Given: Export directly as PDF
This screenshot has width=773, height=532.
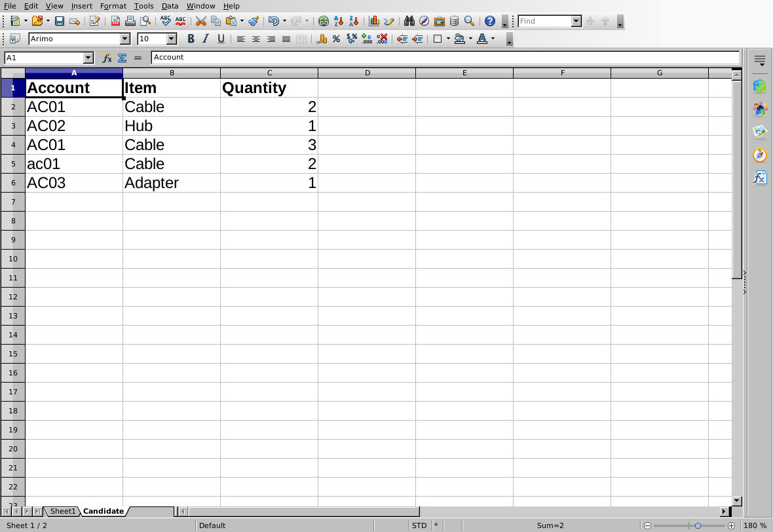Looking at the screenshot, I should click(115, 21).
